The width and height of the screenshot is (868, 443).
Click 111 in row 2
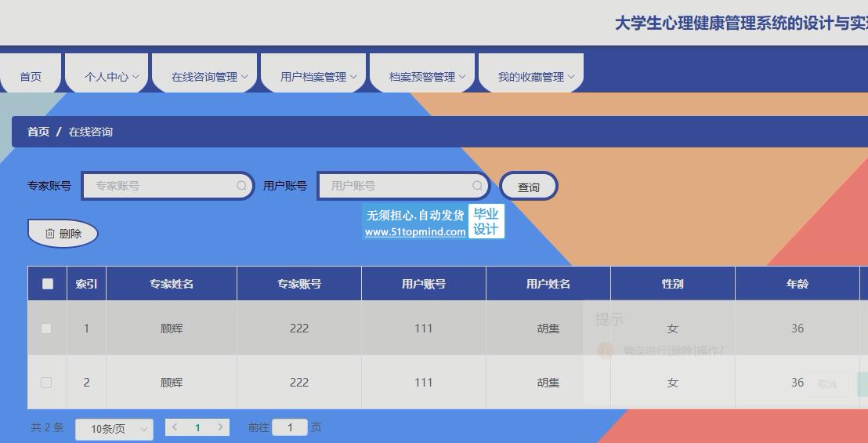click(424, 382)
